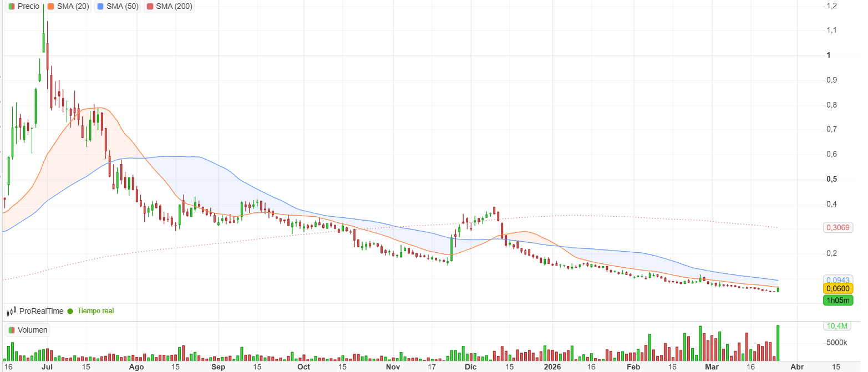Toggle the Volumen legend

[28, 330]
